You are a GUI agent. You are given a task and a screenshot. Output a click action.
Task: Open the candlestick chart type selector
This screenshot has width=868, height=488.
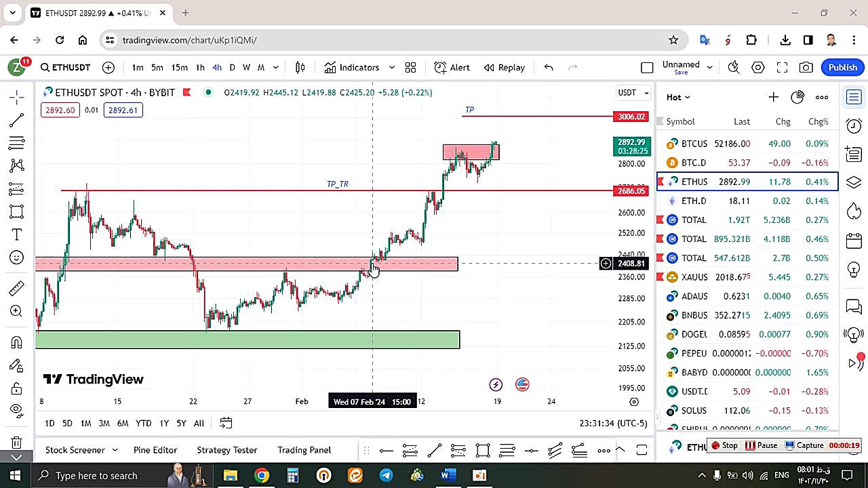point(300,67)
